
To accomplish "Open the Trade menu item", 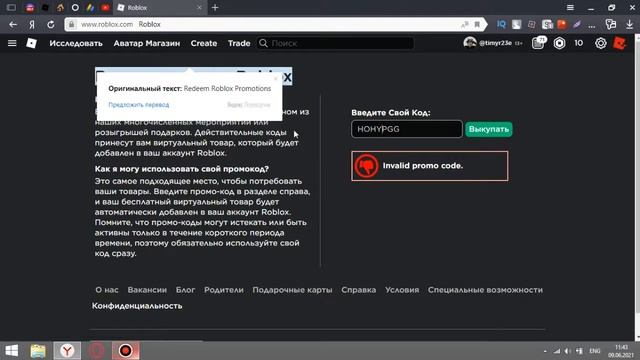I will click(239, 43).
